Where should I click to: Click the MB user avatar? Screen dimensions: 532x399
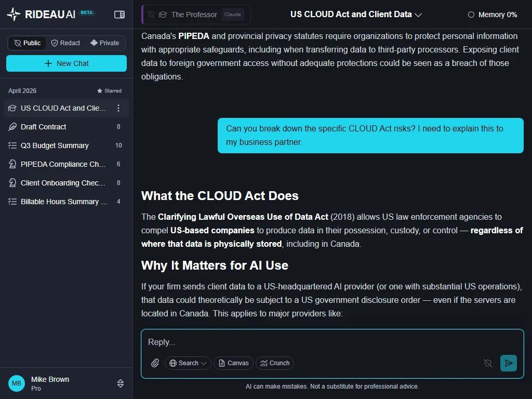click(17, 383)
